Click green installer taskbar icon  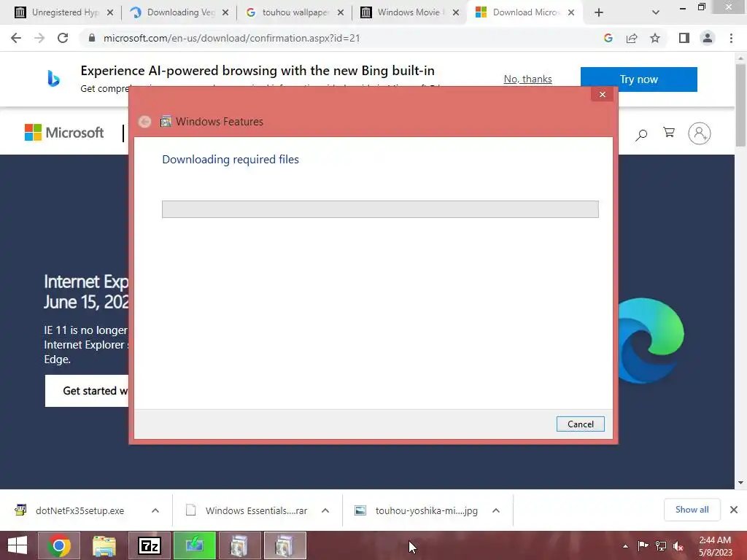[194, 545]
